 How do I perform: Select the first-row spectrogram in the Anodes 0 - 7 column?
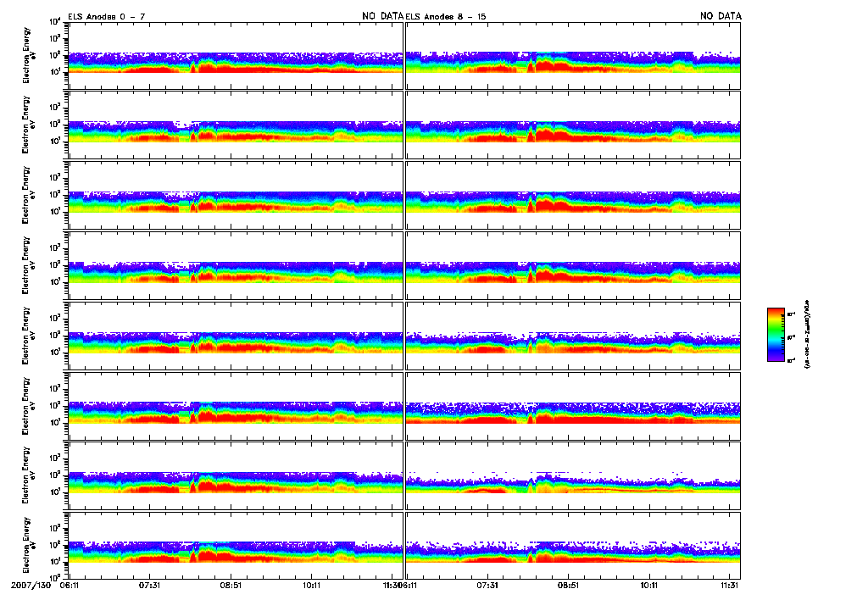(x=236, y=55)
